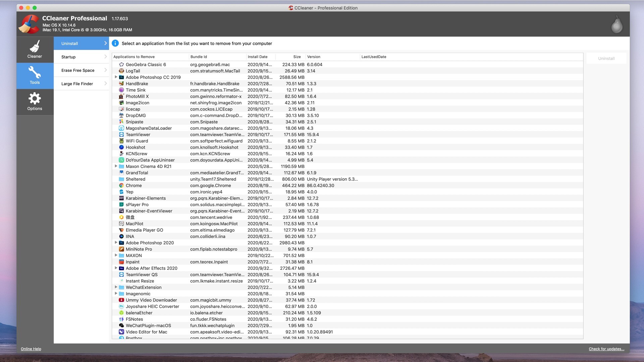This screenshot has width=644, height=362.
Task: Open the Startup tools tab
Action: coord(81,57)
